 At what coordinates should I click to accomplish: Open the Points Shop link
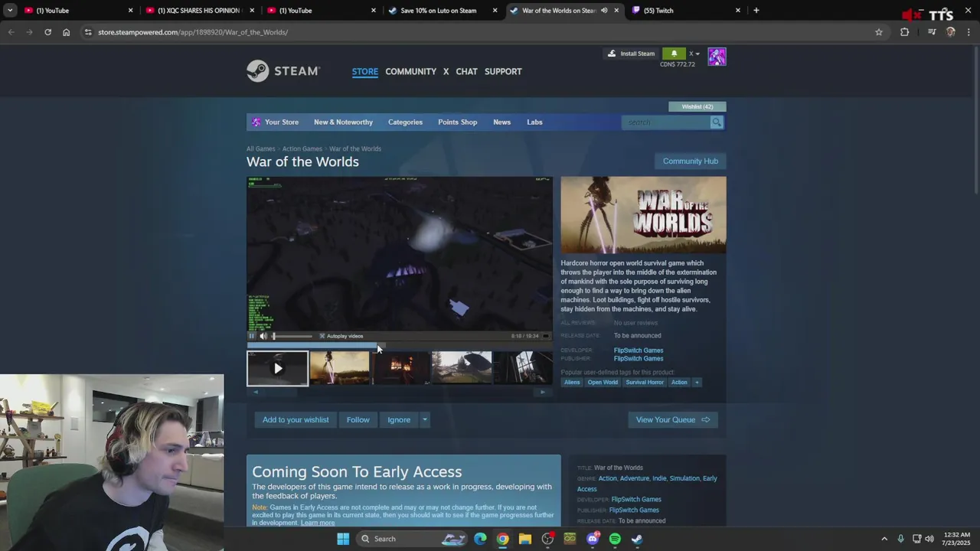click(x=457, y=122)
